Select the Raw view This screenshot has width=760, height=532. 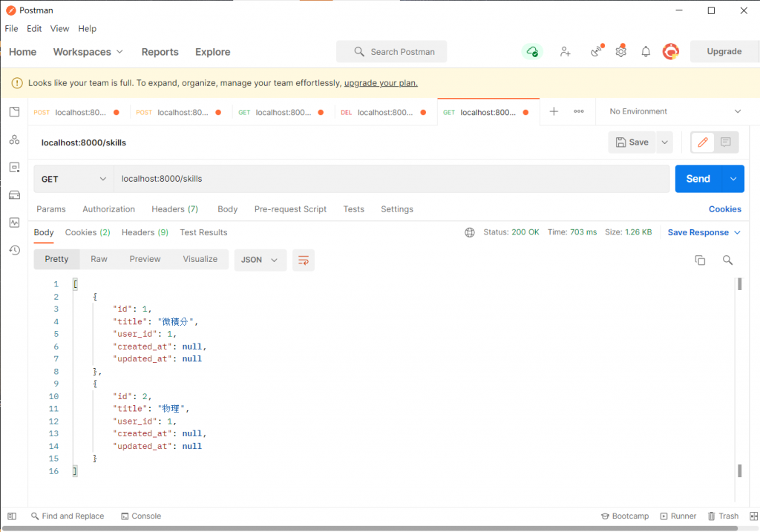99,259
